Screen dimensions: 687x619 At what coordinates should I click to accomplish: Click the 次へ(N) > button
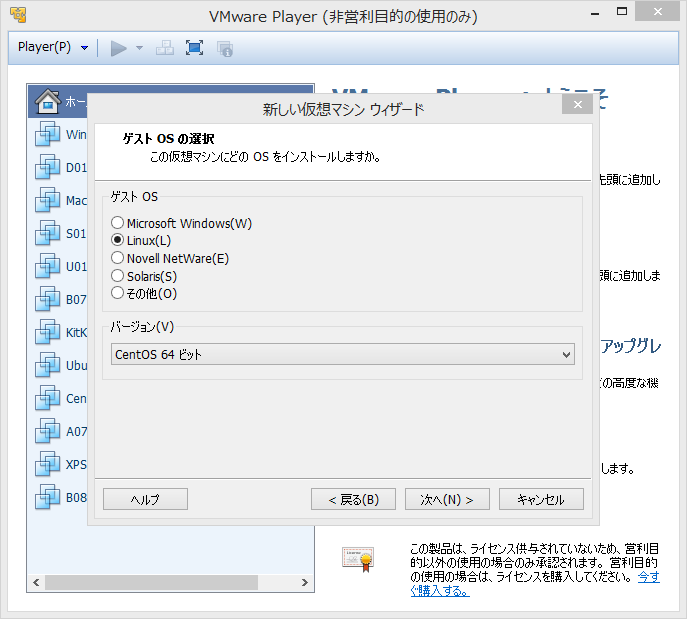447,499
